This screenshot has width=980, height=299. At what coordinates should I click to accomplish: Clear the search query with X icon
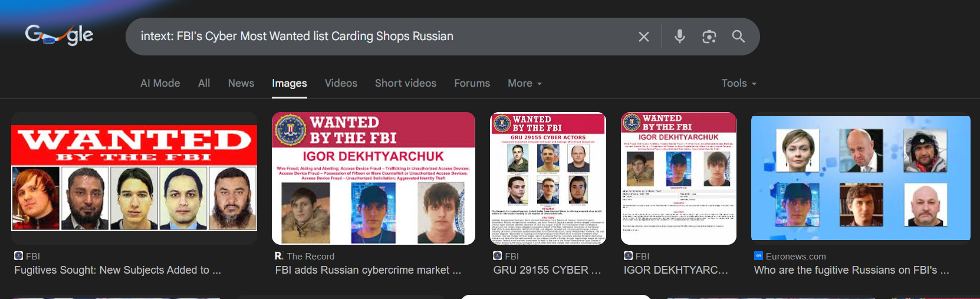(x=644, y=37)
